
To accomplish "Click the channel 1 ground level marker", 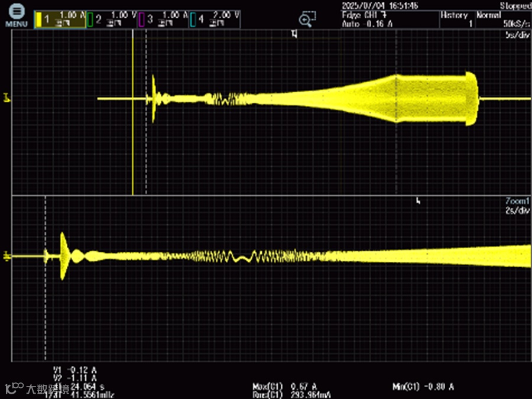I will click(7, 98).
